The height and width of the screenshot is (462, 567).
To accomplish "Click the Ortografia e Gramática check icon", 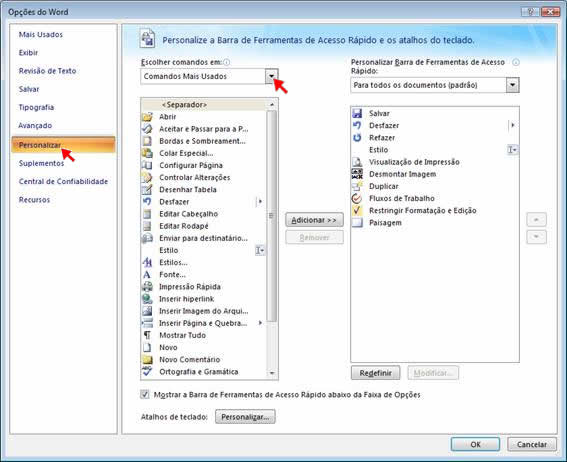I will click(147, 371).
